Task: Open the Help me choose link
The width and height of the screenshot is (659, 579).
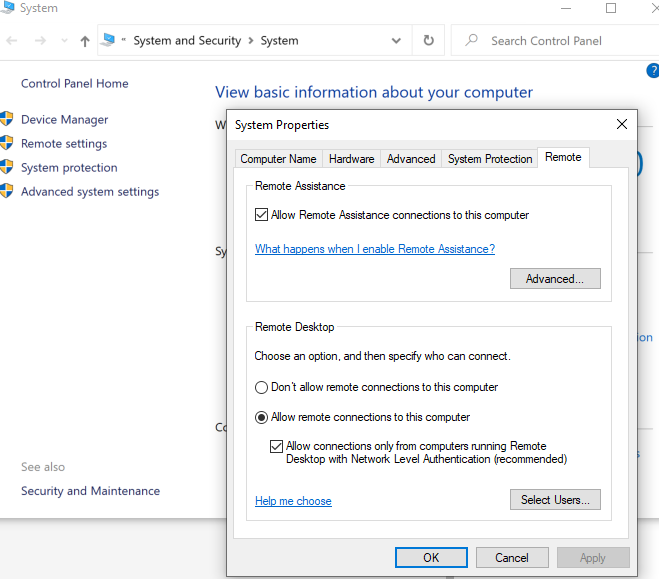Action: (x=293, y=501)
